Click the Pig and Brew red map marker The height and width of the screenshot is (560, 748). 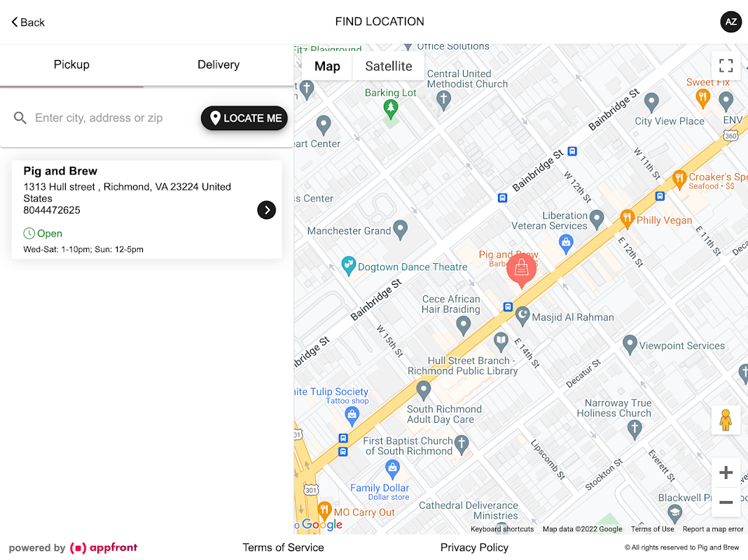[521, 271]
